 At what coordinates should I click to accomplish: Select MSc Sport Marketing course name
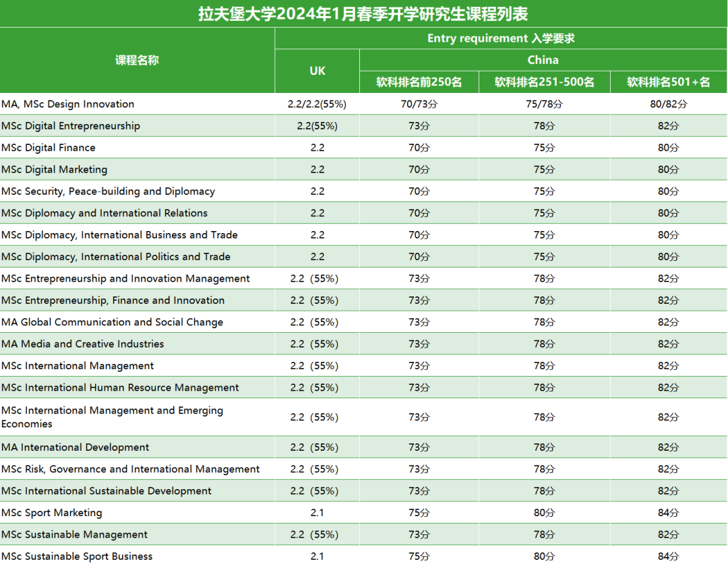51,513
